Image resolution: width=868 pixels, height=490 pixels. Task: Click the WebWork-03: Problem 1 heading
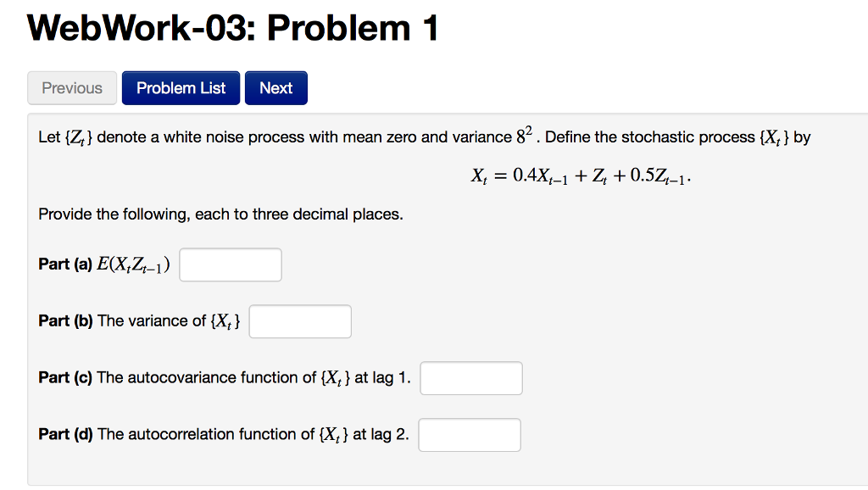(x=233, y=29)
